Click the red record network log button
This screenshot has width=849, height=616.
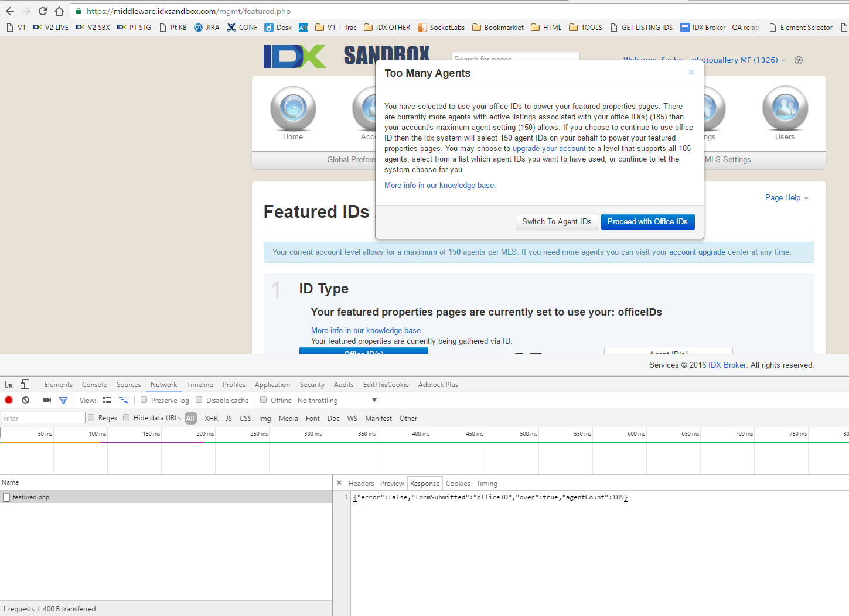(9, 400)
